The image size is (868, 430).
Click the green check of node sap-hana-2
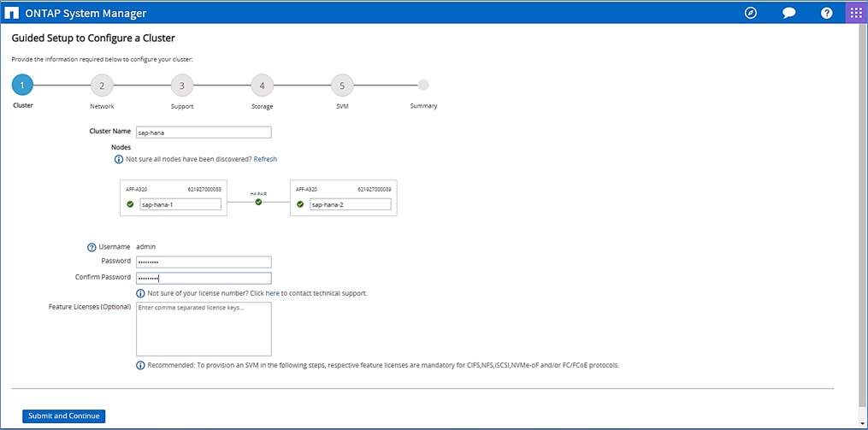[300, 204]
